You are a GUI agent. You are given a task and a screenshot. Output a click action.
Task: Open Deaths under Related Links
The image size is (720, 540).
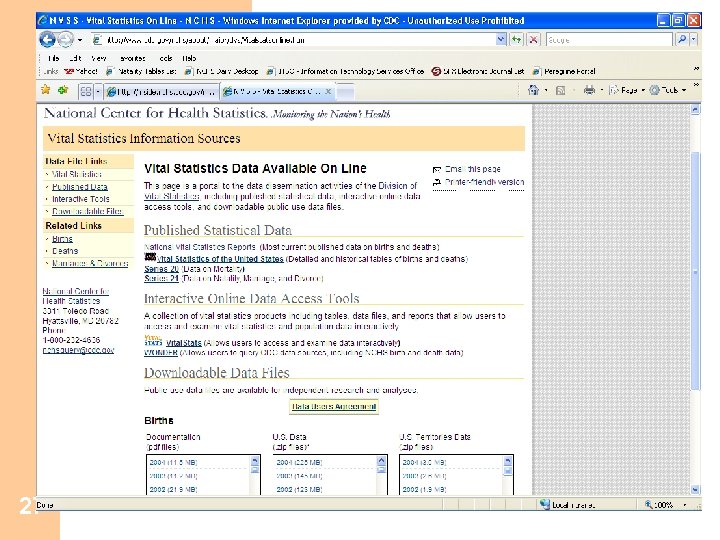pyautogui.click(x=65, y=251)
